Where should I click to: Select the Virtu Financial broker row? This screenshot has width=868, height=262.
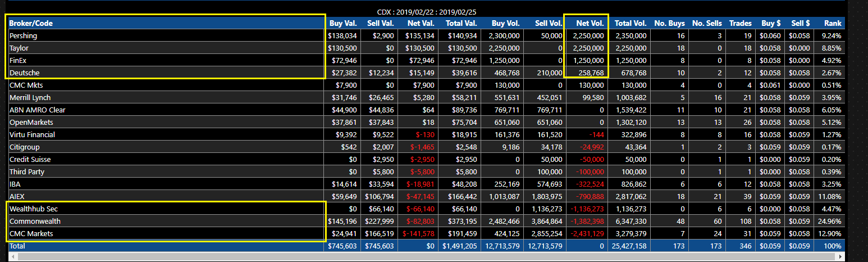tap(426, 134)
